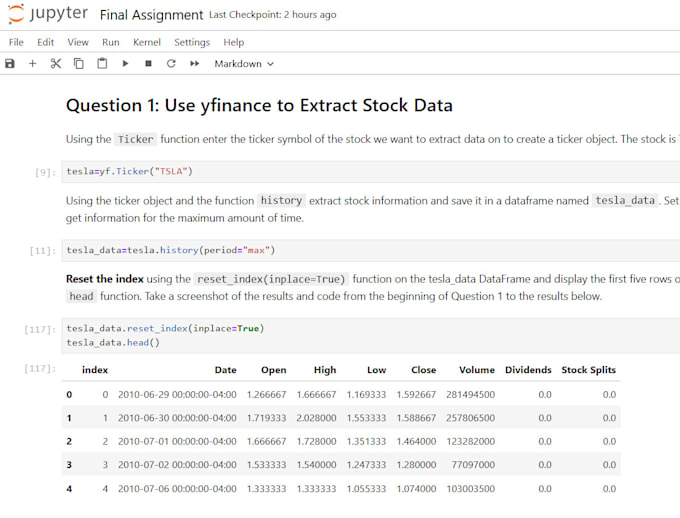Click the date 2010-07-02 cell

point(177,465)
